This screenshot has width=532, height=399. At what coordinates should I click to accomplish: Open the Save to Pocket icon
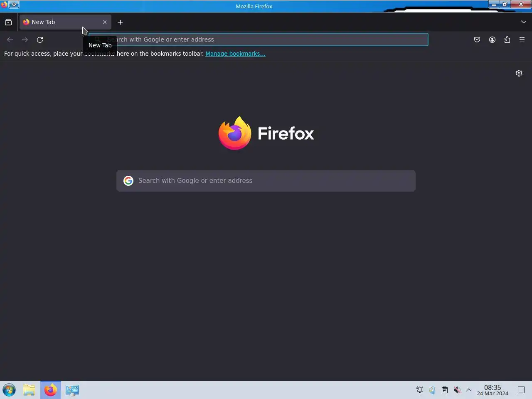coord(477,39)
